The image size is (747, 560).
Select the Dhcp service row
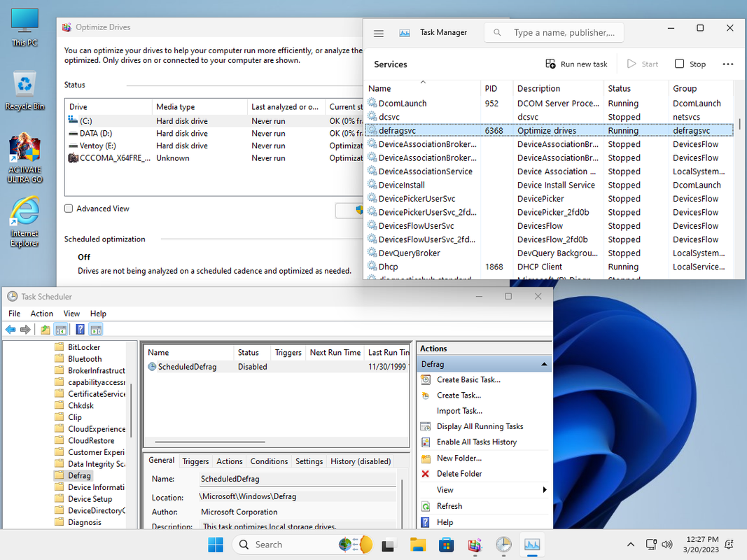pos(550,267)
